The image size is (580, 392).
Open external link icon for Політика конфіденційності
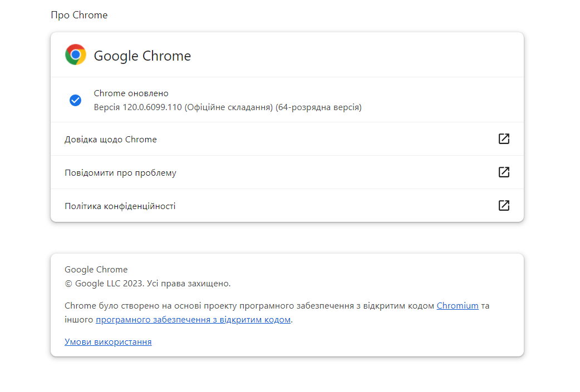click(504, 205)
